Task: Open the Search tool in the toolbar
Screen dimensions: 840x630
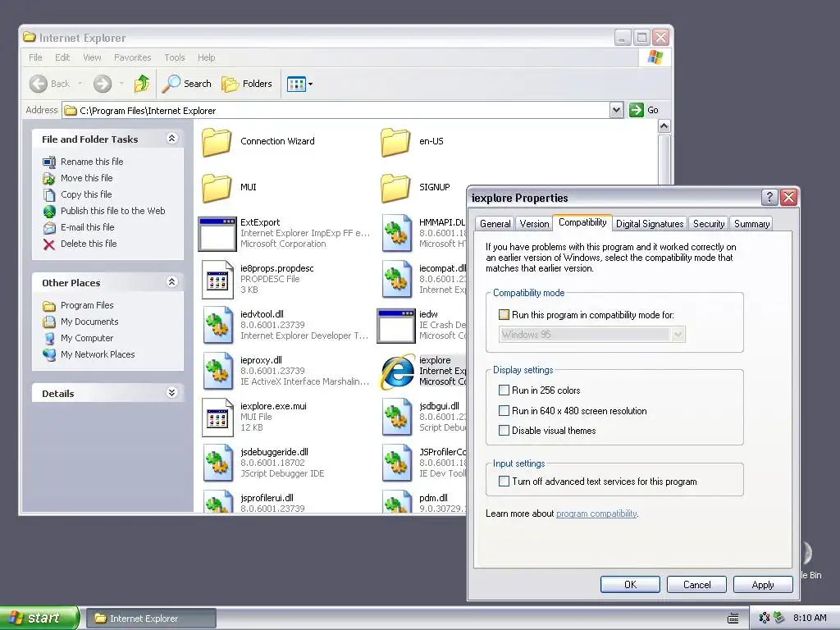Action: click(x=187, y=84)
